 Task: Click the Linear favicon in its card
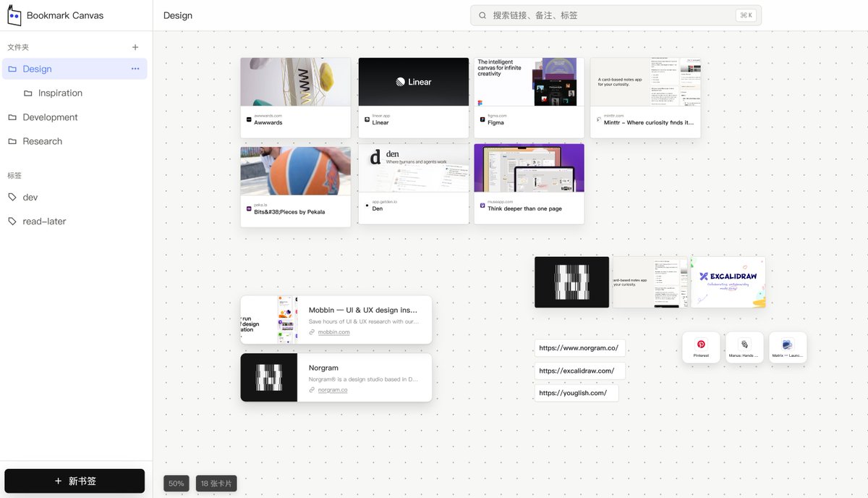[367, 119]
